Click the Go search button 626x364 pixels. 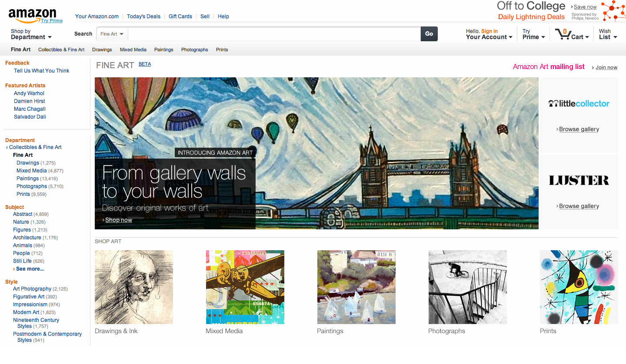tap(429, 34)
